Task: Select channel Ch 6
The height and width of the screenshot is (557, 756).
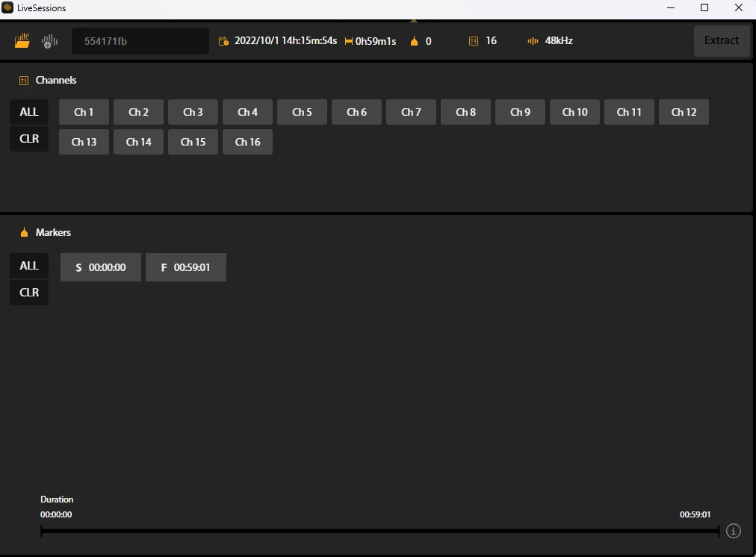Action: click(357, 112)
